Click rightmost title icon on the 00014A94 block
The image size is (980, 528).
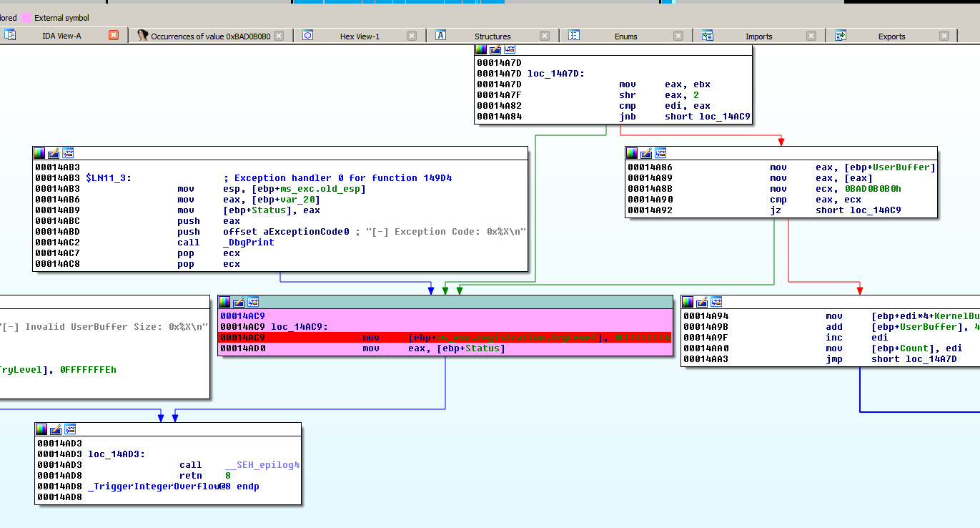pyautogui.click(x=716, y=301)
